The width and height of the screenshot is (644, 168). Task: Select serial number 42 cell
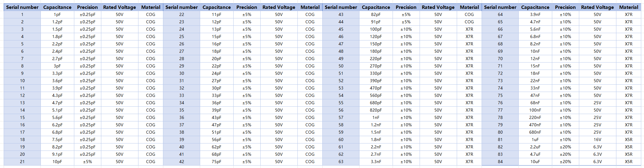(182, 162)
